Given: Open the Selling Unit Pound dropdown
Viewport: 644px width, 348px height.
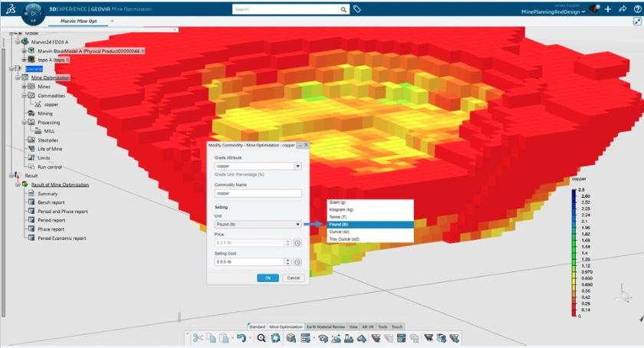Looking at the screenshot, I should [258, 225].
